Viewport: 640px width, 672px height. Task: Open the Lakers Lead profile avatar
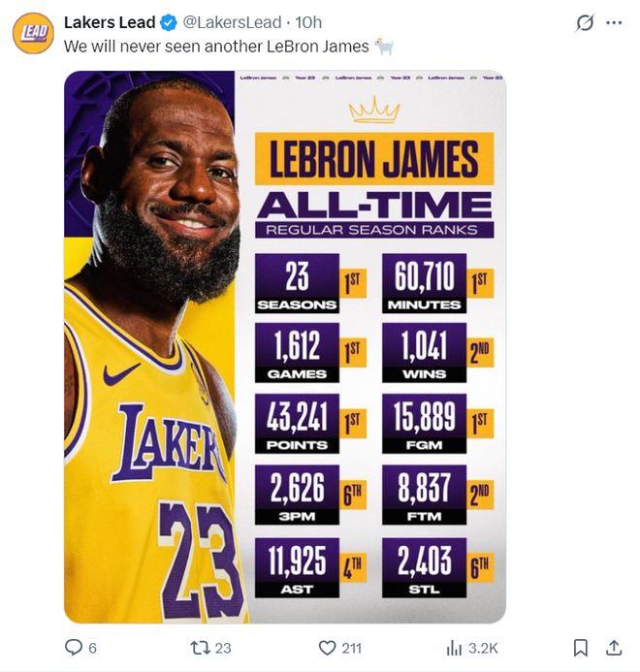[x=33, y=33]
